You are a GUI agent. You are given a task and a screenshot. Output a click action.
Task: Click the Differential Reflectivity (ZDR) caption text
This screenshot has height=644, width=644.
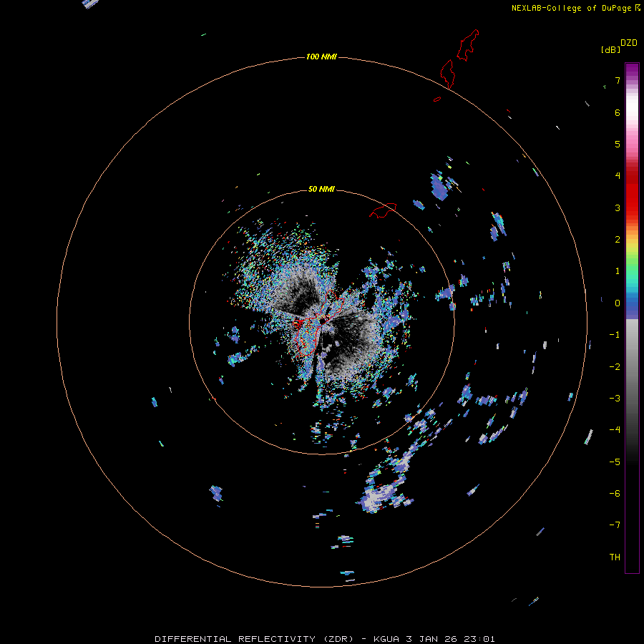click(x=254, y=639)
